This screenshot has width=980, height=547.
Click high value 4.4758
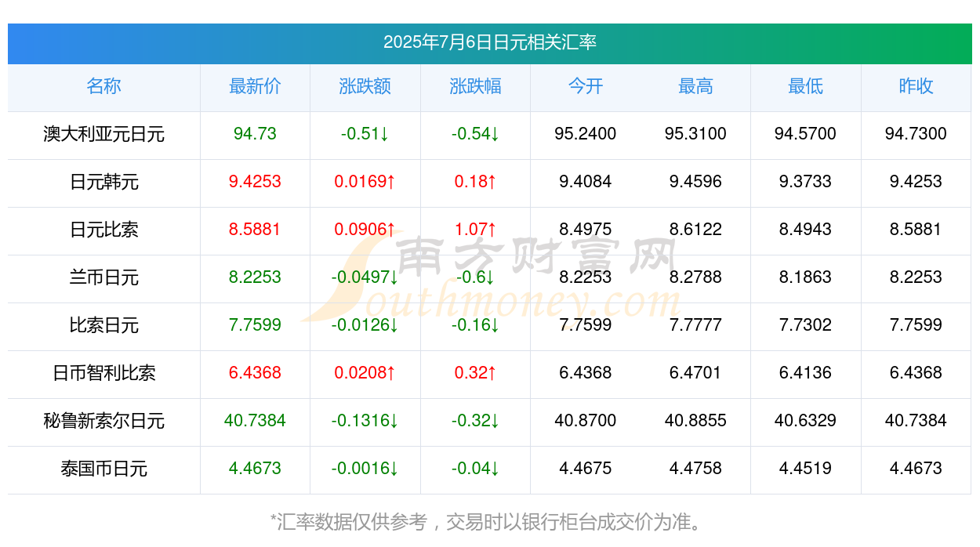pos(695,469)
